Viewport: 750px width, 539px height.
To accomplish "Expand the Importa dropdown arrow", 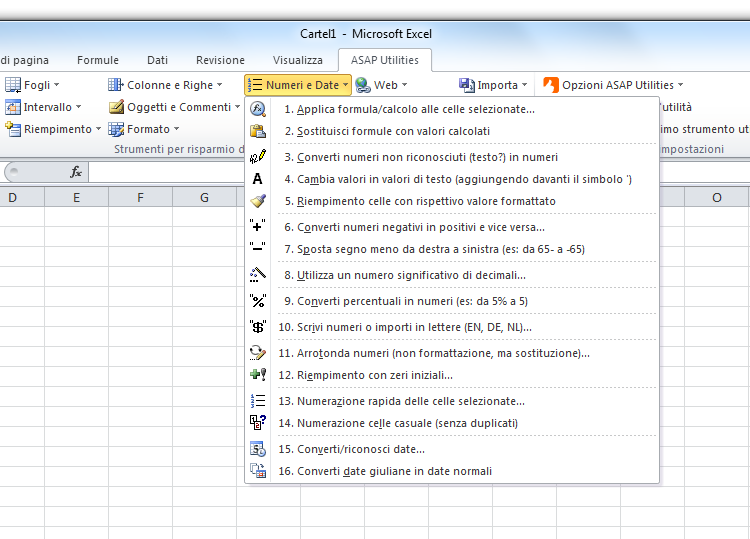I will point(525,85).
